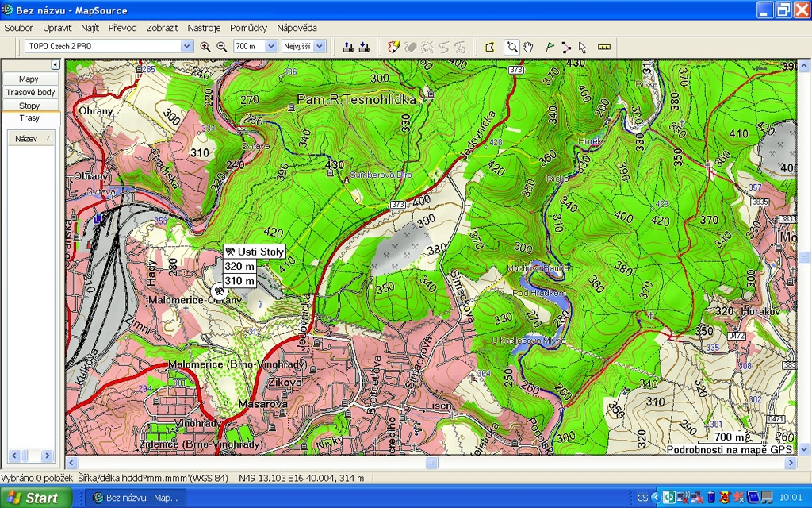Click the Vybráno 0 položek status text
This screenshot has width=812, height=508.
click(x=37, y=478)
